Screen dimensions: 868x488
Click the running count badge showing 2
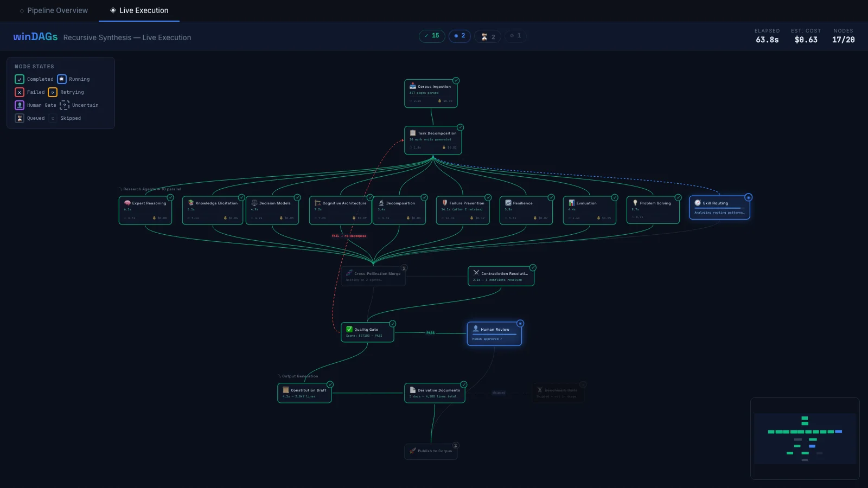coord(459,36)
